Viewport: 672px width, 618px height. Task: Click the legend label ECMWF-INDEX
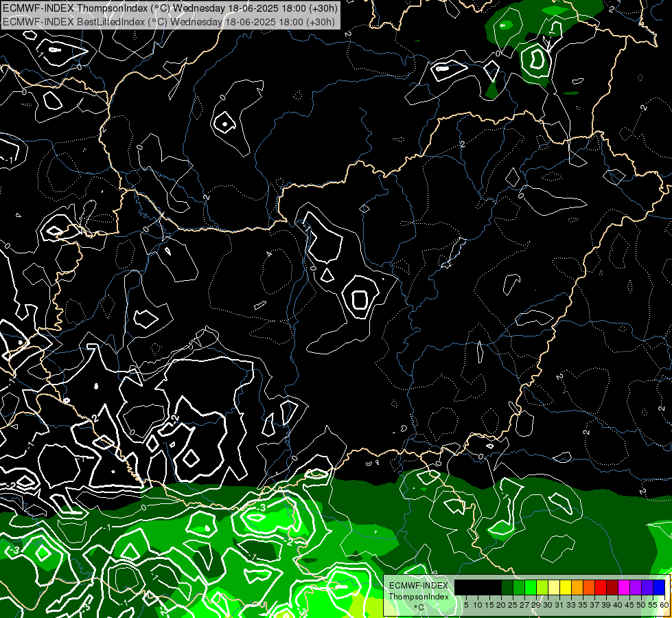pyautogui.click(x=419, y=586)
